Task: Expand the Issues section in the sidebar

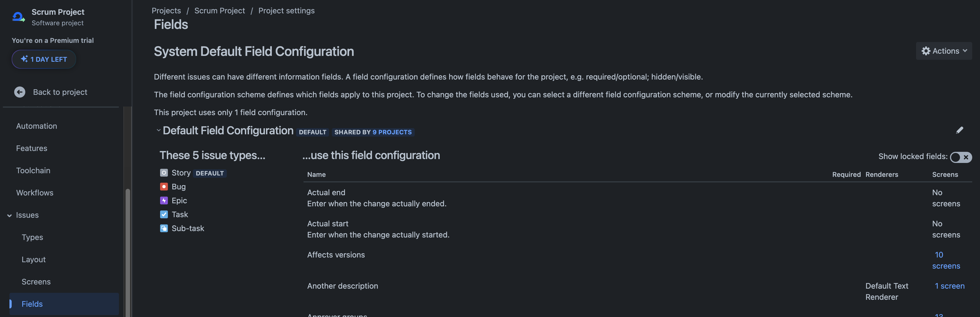Action: pos(9,215)
